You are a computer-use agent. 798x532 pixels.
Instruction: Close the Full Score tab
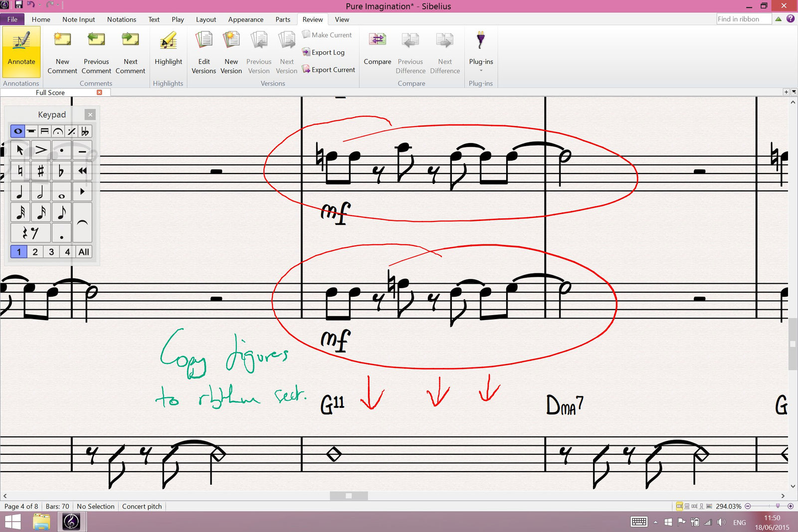point(99,92)
